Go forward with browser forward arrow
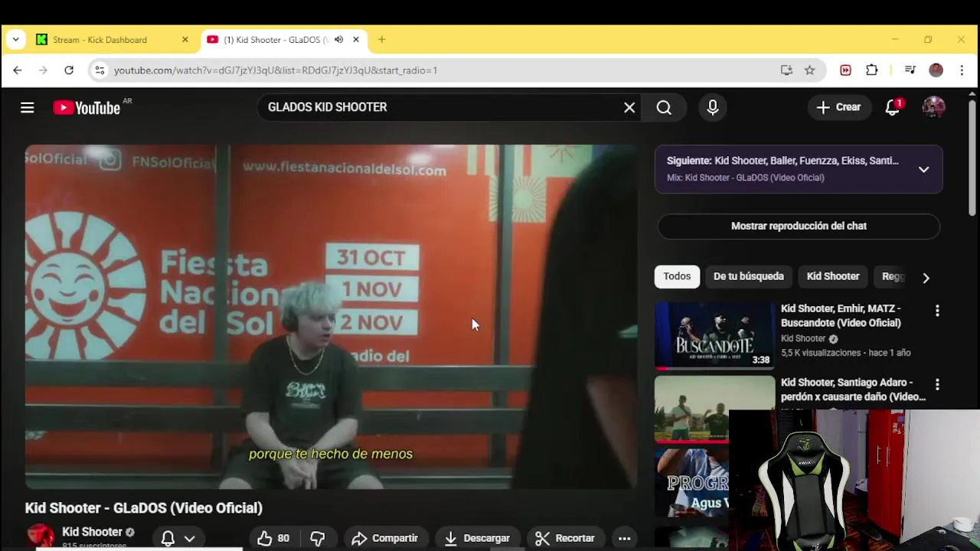Image resolution: width=980 pixels, height=551 pixels. (43, 70)
